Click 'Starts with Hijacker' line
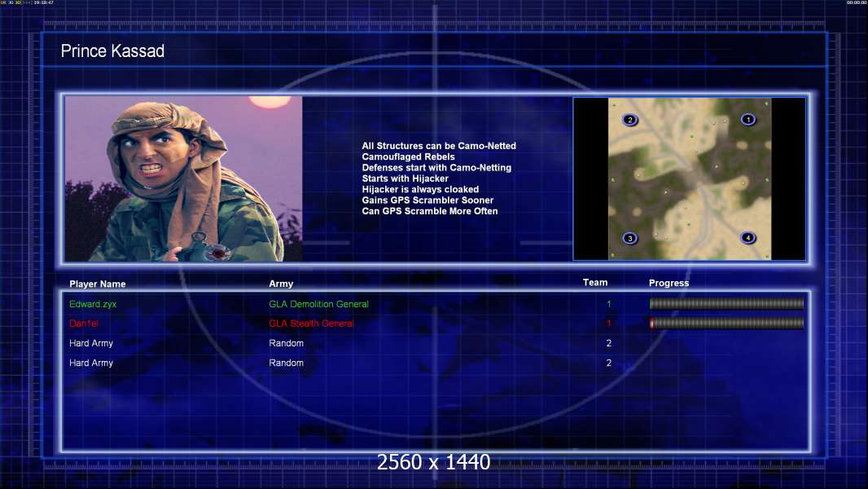 point(406,178)
